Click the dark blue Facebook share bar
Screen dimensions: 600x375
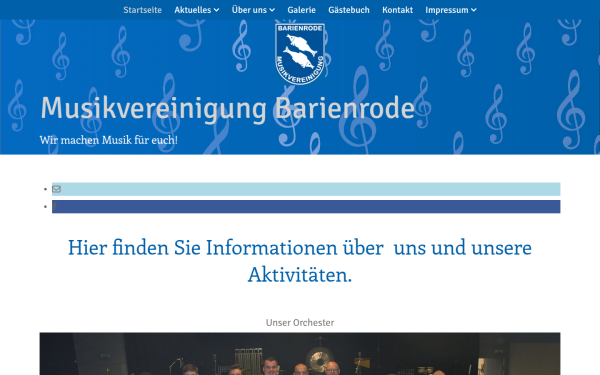coord(306,207)
